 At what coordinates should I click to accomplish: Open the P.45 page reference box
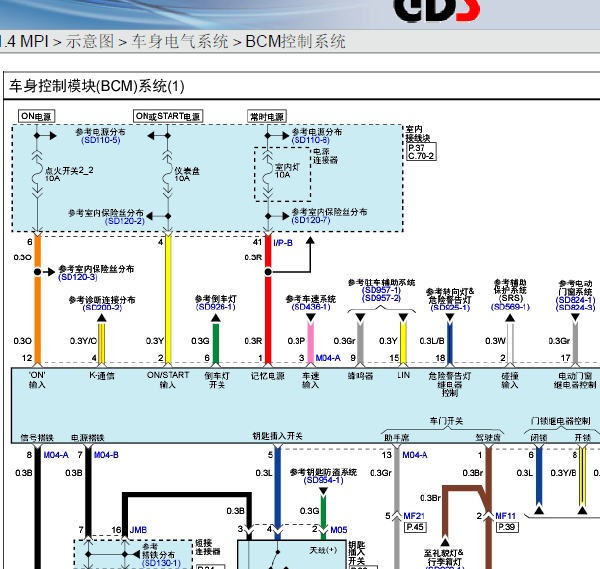[415, 527]
